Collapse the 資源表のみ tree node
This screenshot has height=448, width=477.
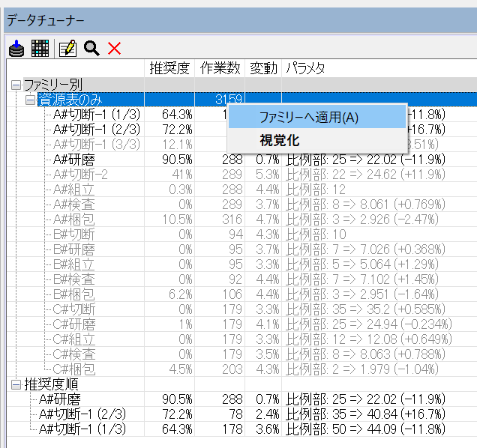click(30, 100)
